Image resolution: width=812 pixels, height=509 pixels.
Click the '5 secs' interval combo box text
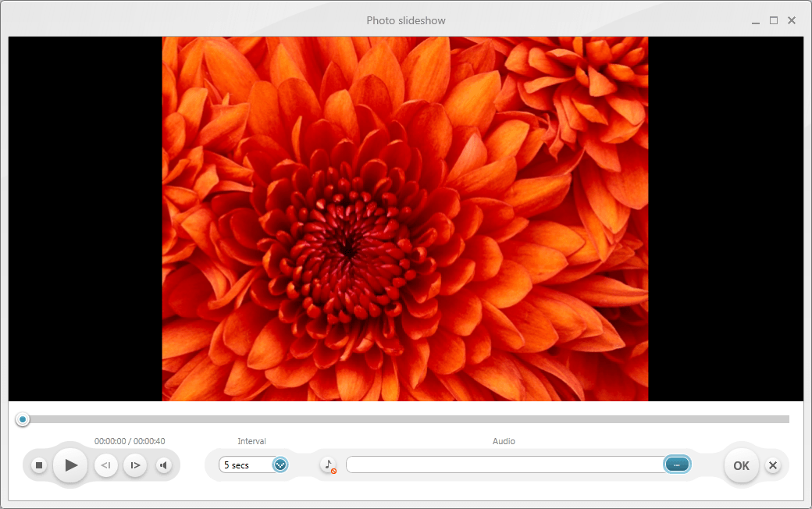pyautogui.click(x=244, y=465)
